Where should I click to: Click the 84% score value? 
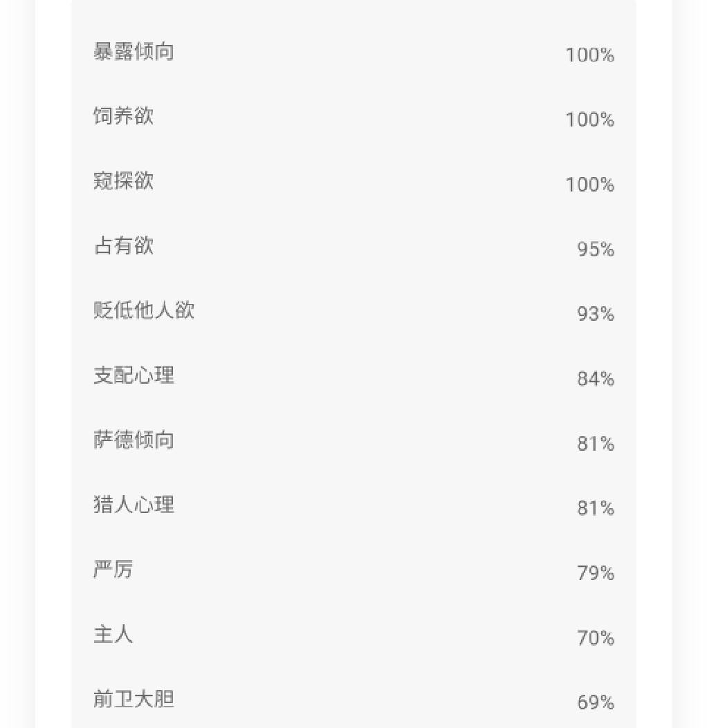(596, 379)
